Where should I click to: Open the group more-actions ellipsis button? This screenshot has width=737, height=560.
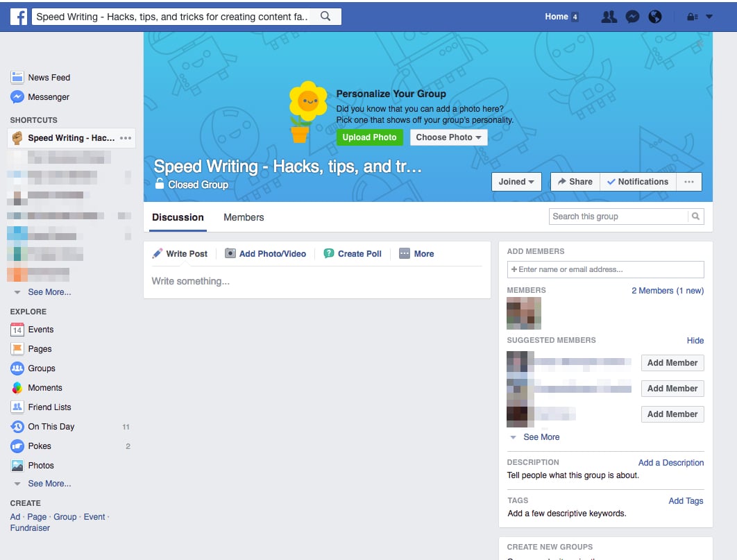coord(689,182)
